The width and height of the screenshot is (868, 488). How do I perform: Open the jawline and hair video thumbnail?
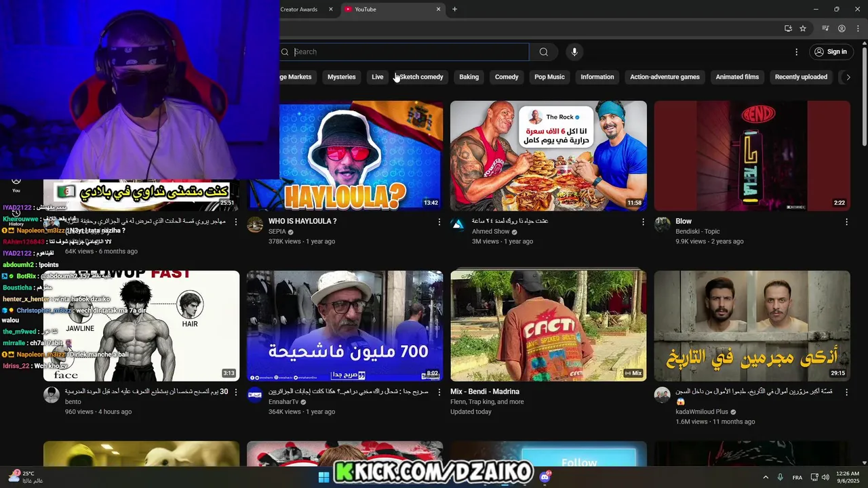(141, 326)
